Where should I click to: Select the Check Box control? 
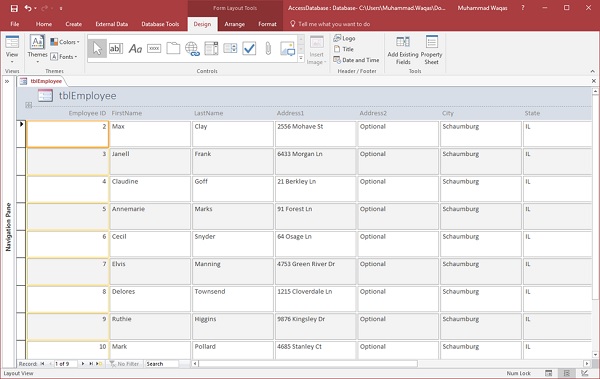(x=249, y=49)
